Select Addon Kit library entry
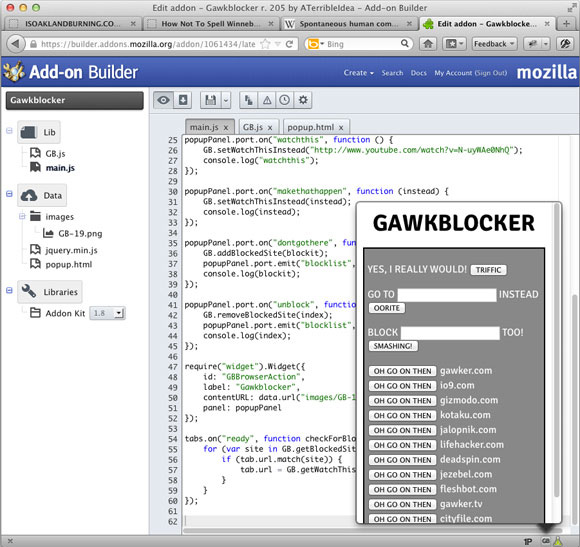This screenshot has width=580, height=547. 65,313
